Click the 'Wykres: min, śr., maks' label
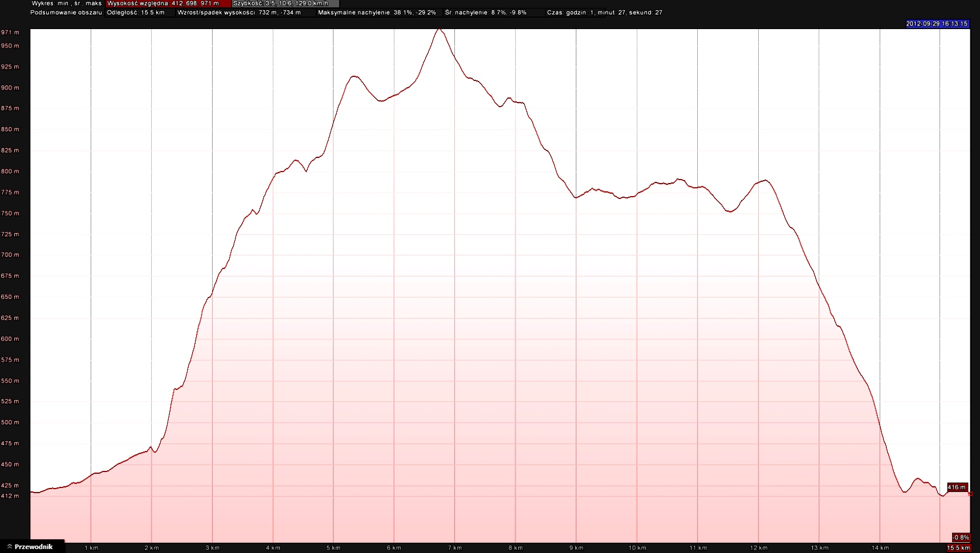 click(x=67, y=3)
